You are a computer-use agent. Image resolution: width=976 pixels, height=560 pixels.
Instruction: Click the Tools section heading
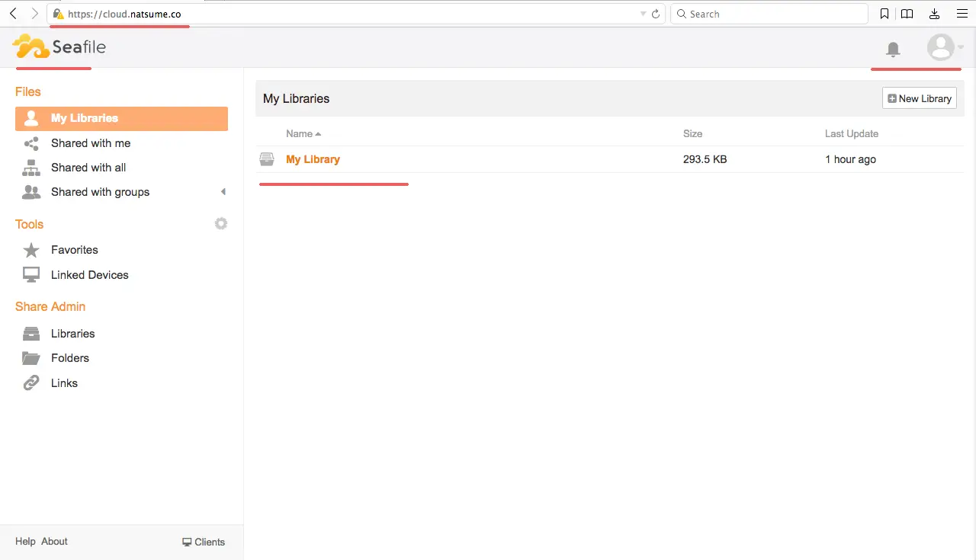coord(29,224)
